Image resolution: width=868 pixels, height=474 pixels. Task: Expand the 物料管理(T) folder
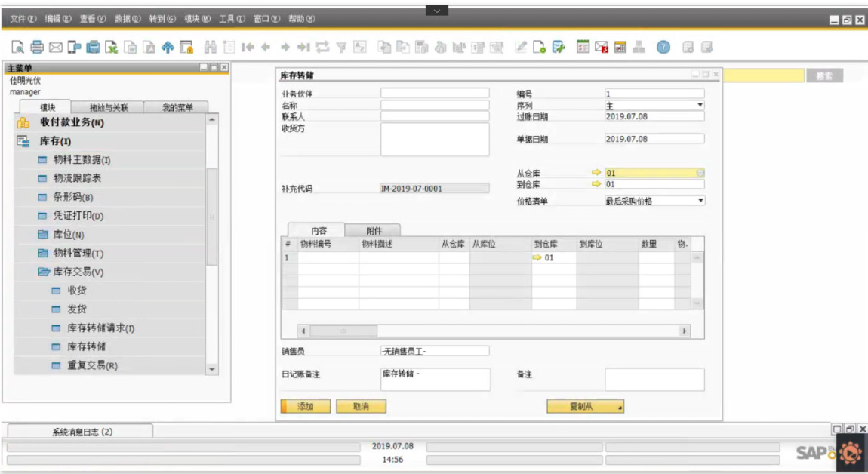tap(42, 253)
